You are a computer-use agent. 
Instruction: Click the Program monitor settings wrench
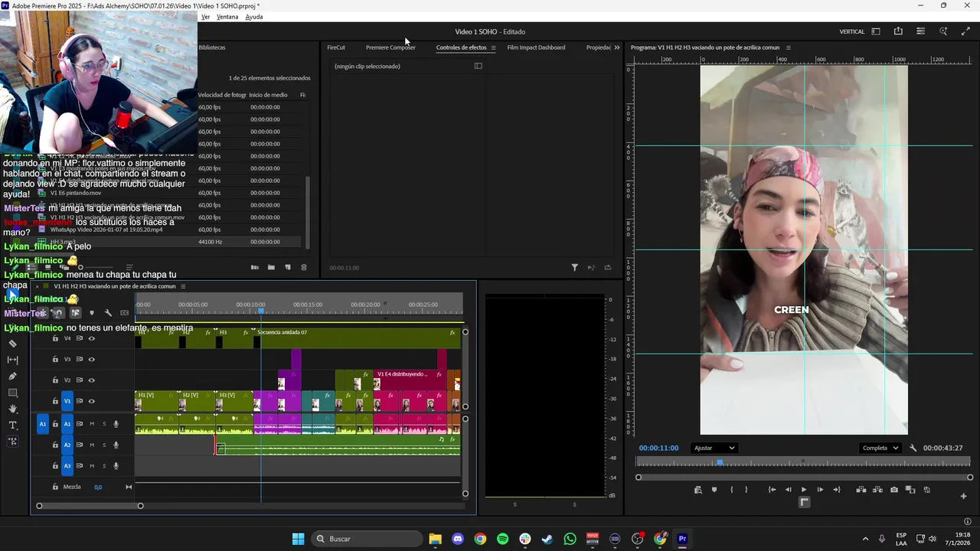pos(913,448)
